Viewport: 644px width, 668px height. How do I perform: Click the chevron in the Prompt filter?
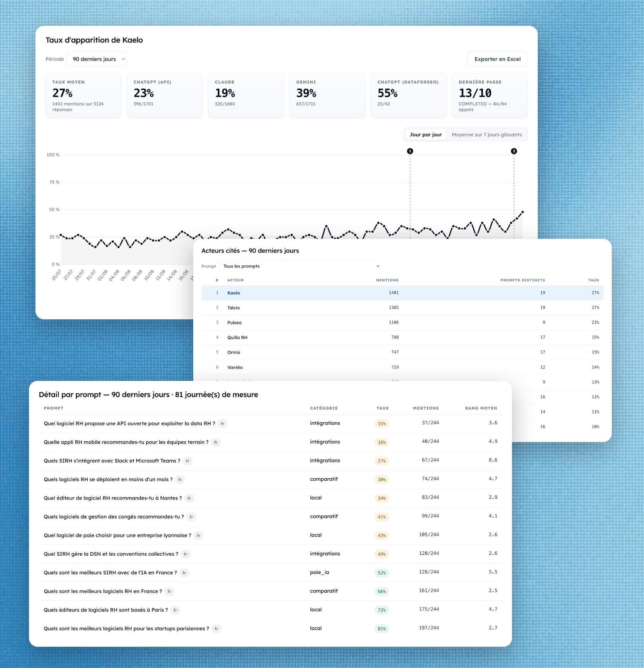coord(378,266)
